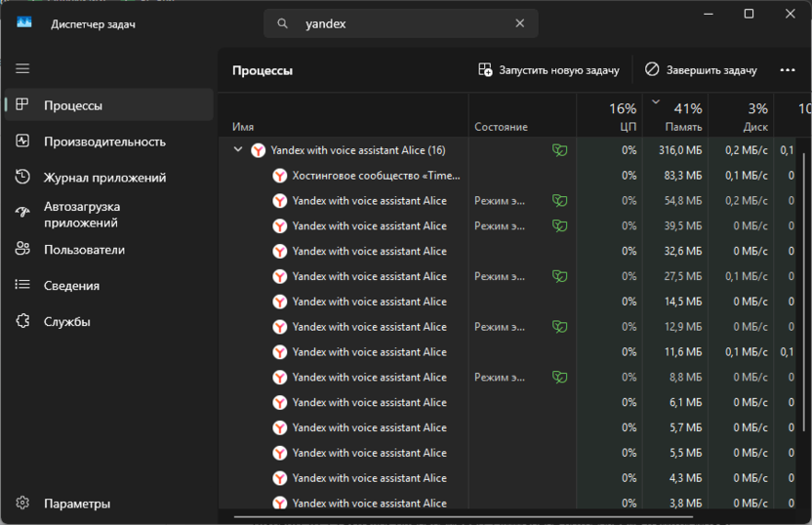
Task: Open the Сведения tab
Action: click(x=71, y=285)
